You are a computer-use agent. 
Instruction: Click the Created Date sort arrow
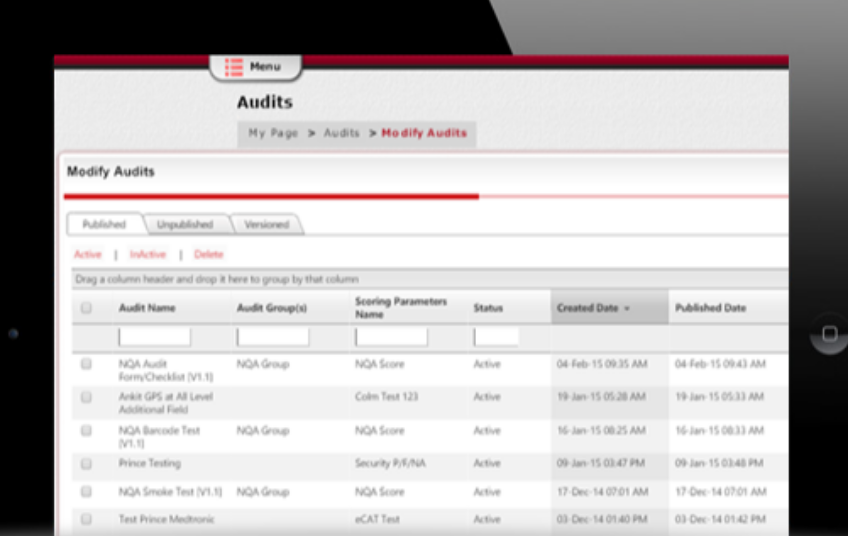click(627, 308)
